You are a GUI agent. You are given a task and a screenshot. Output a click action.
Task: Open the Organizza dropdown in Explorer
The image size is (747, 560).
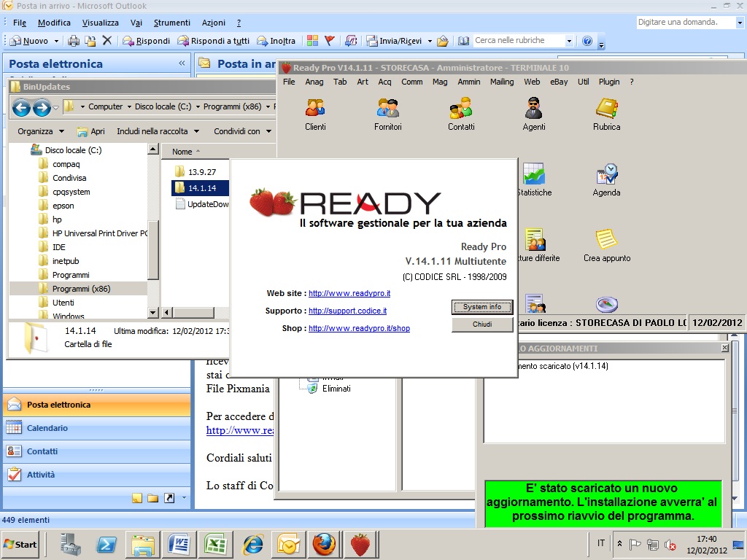41,131
